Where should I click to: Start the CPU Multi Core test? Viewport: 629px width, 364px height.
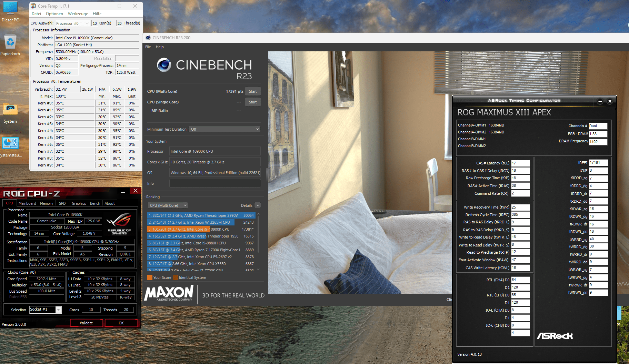[253, 91]
